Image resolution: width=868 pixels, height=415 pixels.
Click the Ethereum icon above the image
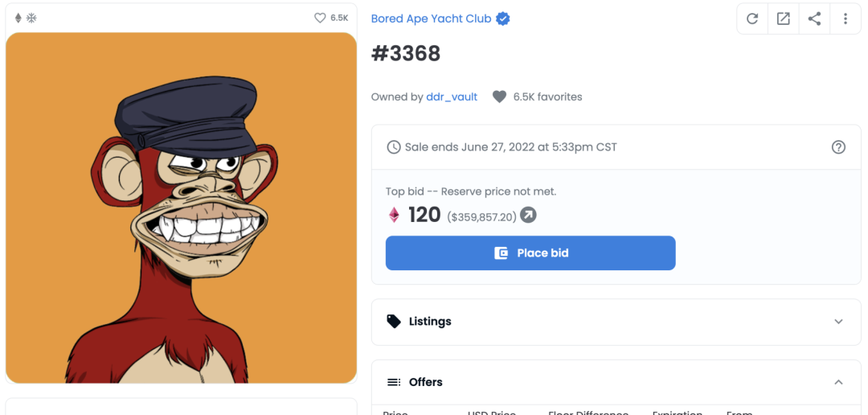pos(18,18)
